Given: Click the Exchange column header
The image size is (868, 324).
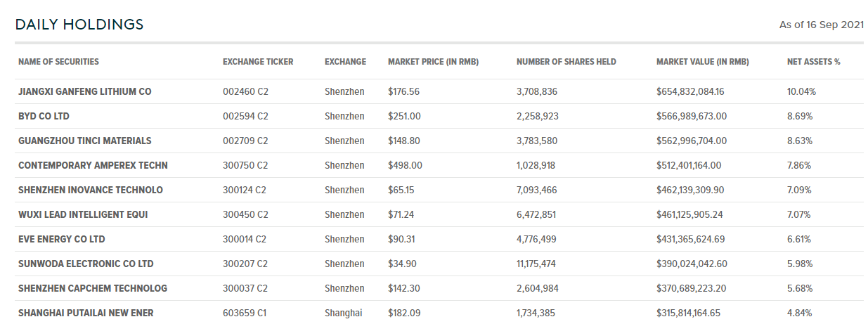Looking at the screenshot, I should coord(345,62).
